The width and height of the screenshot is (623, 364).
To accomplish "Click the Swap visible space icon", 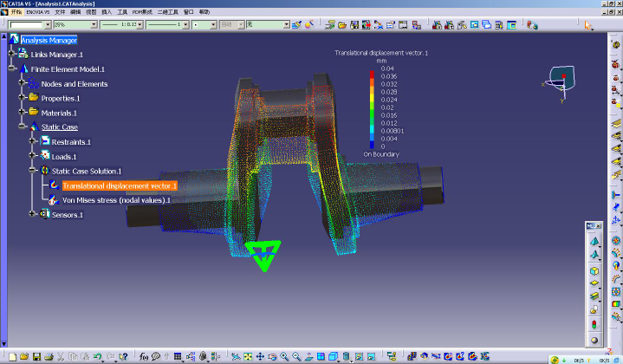I will tap(371, 356).
